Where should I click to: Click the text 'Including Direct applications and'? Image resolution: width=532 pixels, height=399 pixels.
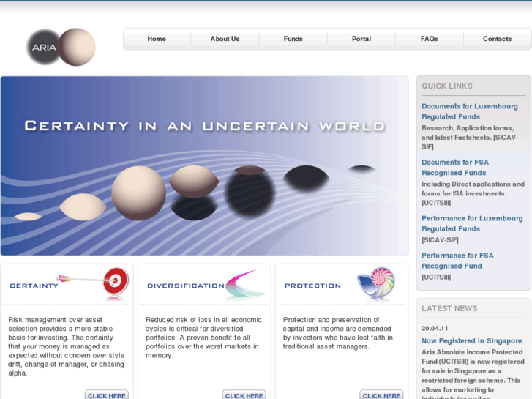coord(473,184)
